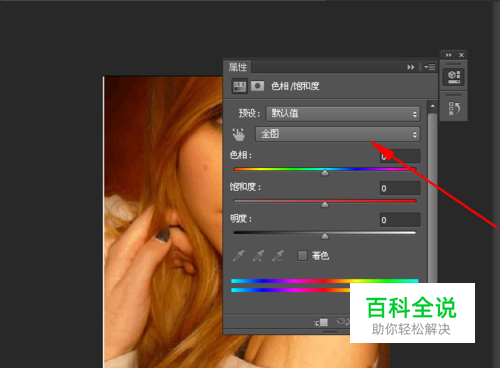500x368 pixels.
Task: Click the 色相 label
Action: (241, 155)
